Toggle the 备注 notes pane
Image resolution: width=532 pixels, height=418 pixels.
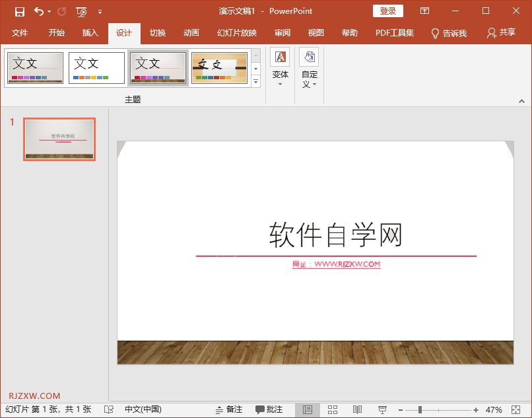tap(228, 409)
